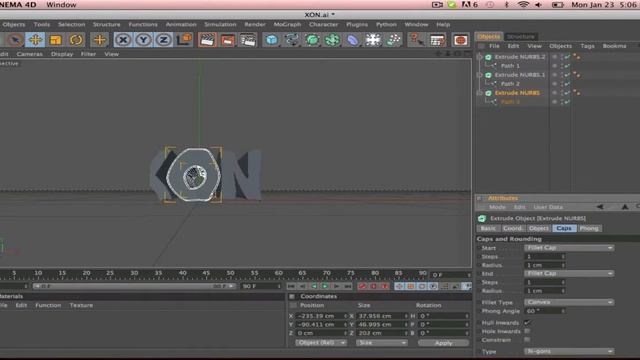Select Path 2 in object tree
The width and height of the screenshot is (640, 360).
click(510, 84)
